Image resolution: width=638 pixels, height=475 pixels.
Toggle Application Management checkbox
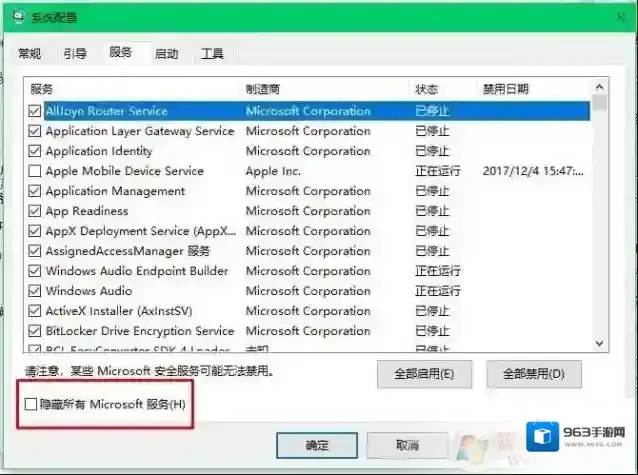[35, 191]
